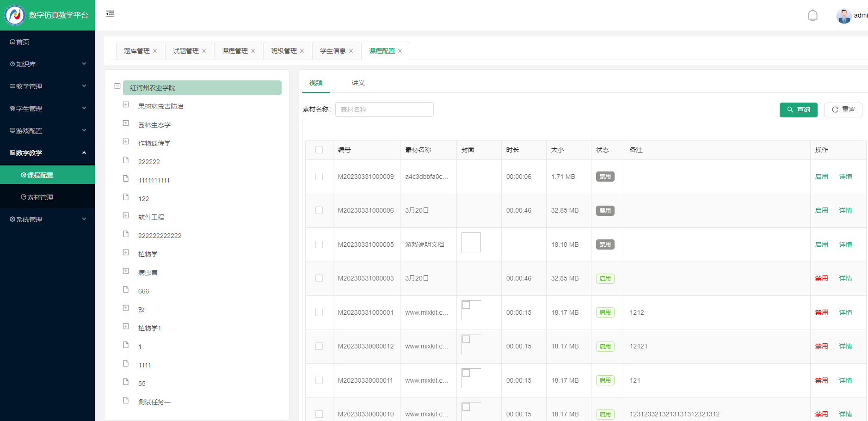Click 禁用 for row M20230331000003

(x=822, y=278)
